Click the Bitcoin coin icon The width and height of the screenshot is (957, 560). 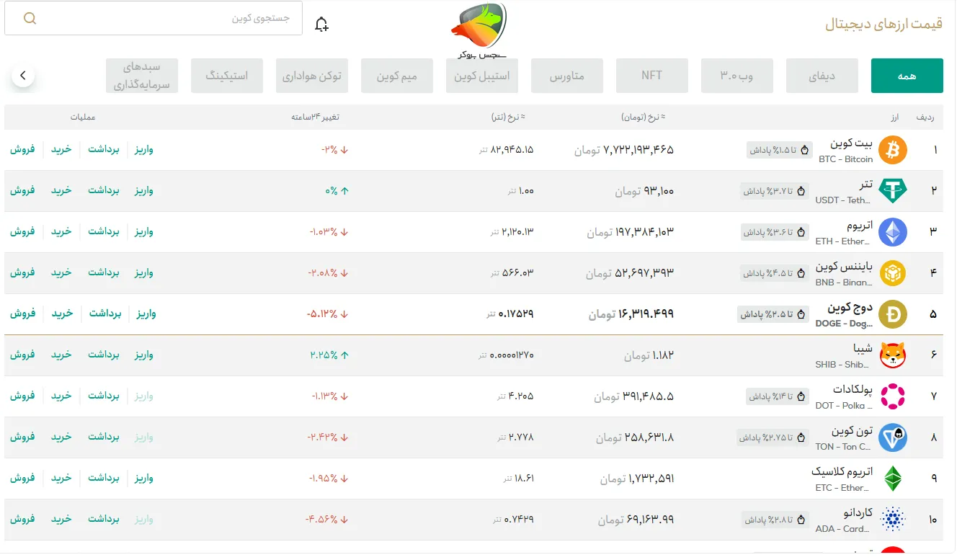[x=892, y=150]
